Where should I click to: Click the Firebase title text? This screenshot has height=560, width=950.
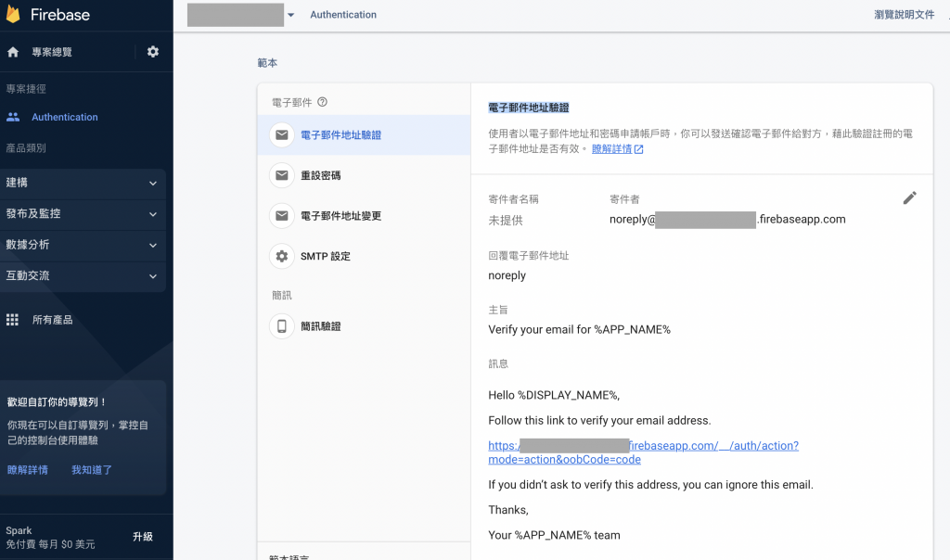(60, 15)
